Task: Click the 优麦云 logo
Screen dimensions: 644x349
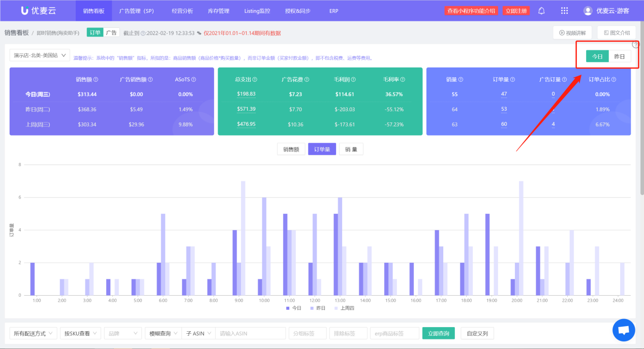Action: click(39, 11)
